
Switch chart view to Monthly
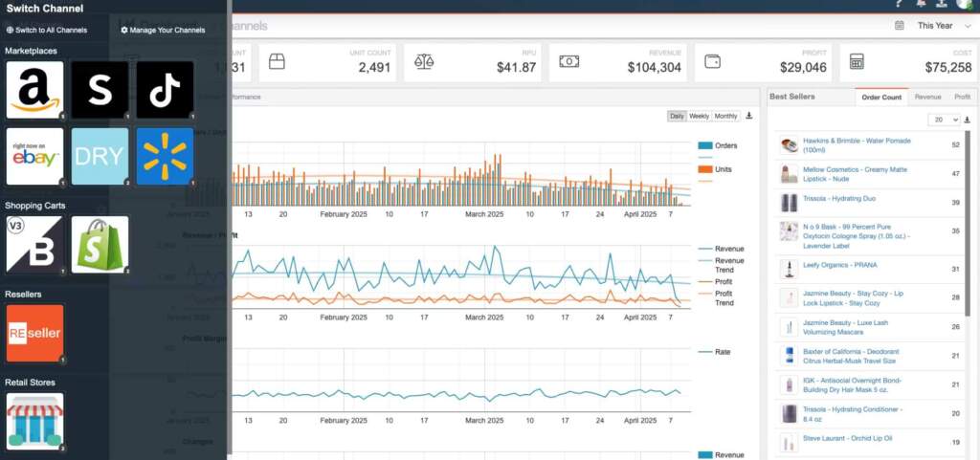(725, 116)
